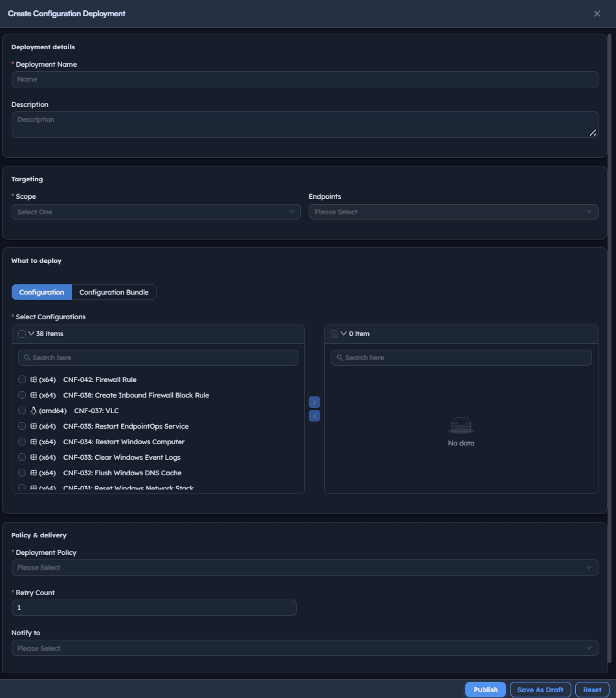Click the search field in selected configurations list
The image size is (616, 698).
[x=461, y=358]
